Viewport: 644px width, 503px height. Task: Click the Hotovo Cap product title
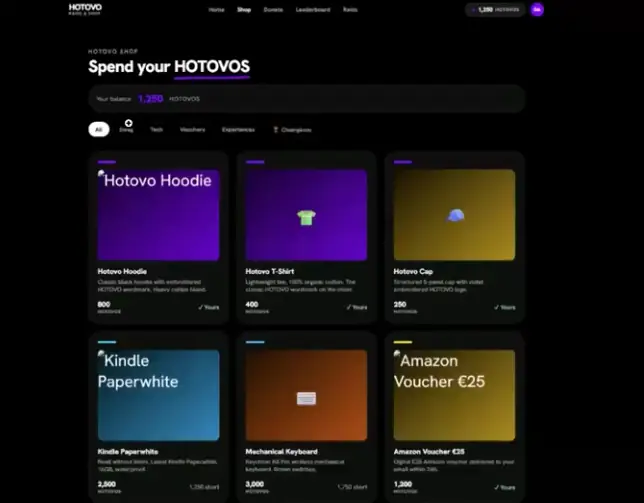click(x=413, y=271)
